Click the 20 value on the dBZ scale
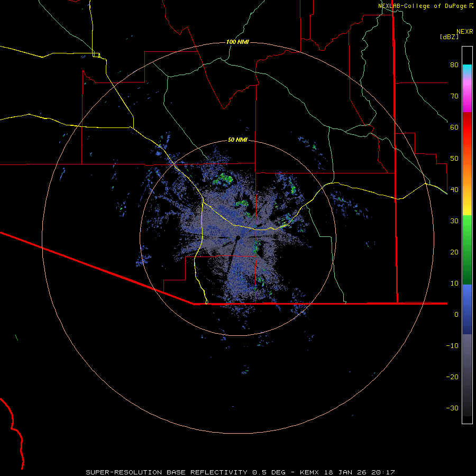476x476 pixels. pyautogui.click(x=454, y=252)
